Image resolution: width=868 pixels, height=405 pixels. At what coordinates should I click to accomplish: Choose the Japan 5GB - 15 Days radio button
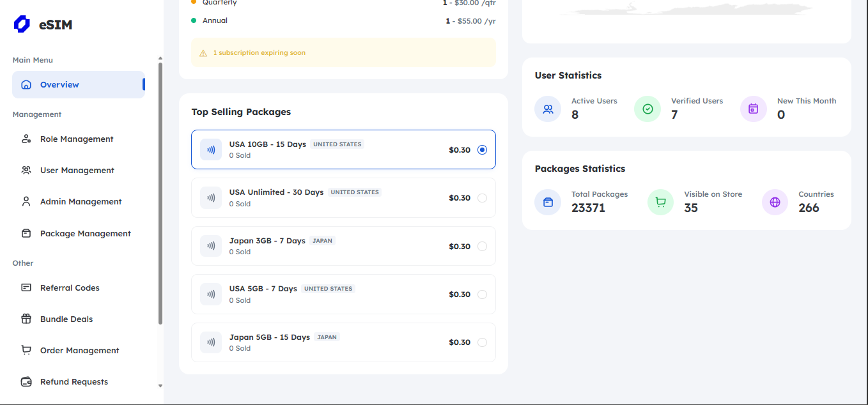click(x=482, y=342)
